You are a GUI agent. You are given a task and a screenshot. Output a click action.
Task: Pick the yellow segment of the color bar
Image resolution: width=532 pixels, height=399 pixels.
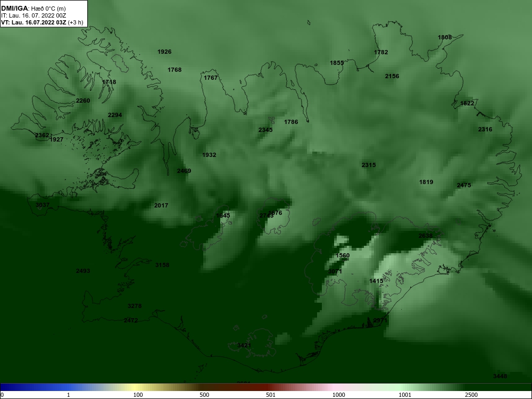click(134, 387)
